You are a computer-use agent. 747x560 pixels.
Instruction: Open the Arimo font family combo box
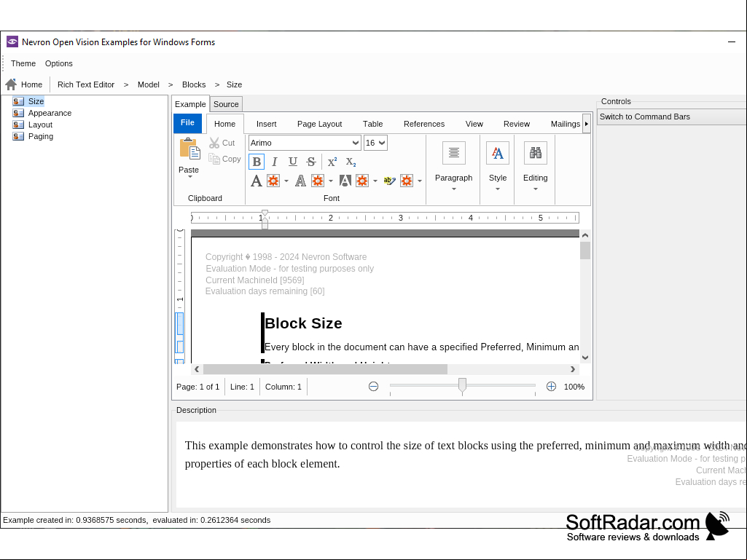pyautogui.click(x=305, y=143)
